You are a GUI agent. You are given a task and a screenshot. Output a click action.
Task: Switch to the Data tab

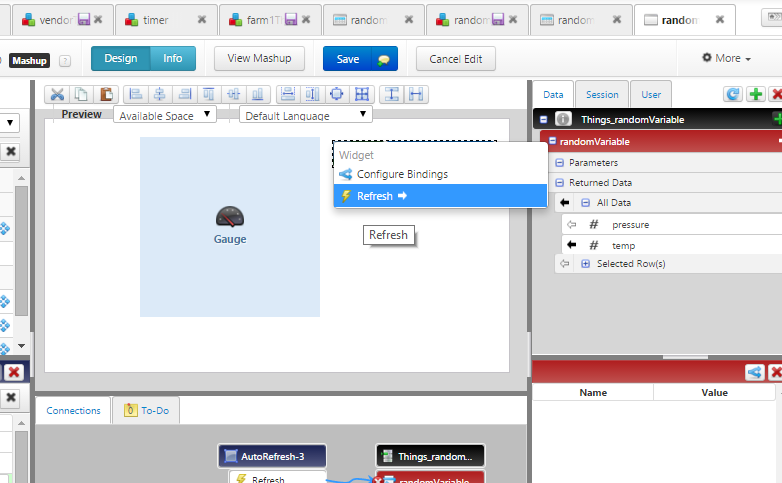tap(553, 94)
